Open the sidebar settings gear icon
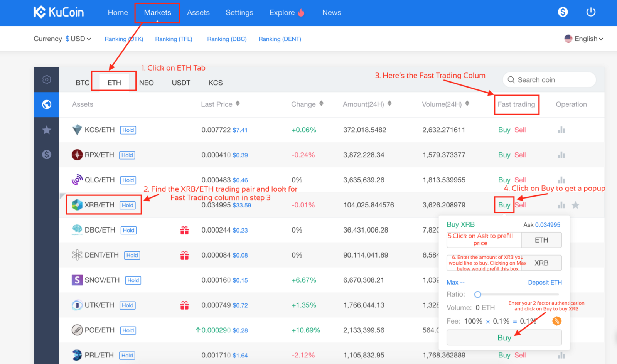Image resolution: width=617 pixels, height=364 pixels. coord(47,79)
